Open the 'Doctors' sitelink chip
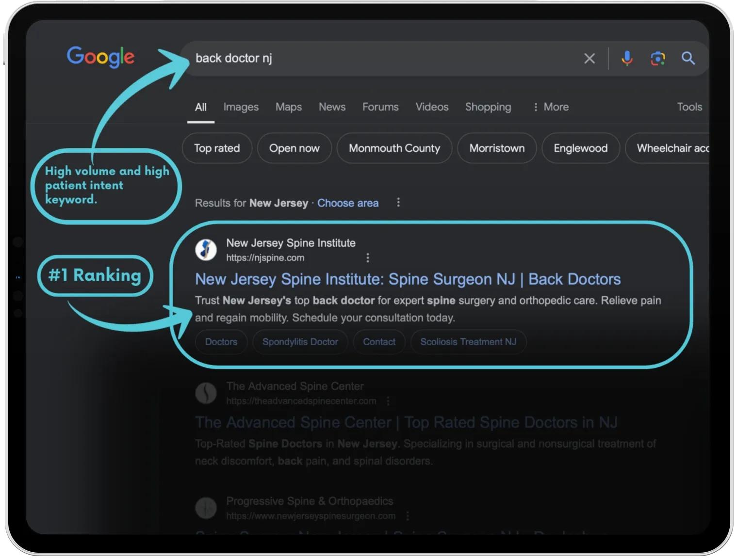This screenshot has width=737, height=560. [221, 342]
